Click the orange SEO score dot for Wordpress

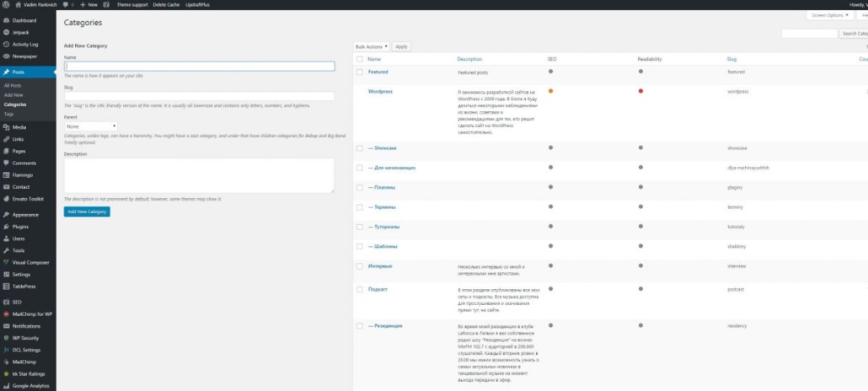[550, 91]
